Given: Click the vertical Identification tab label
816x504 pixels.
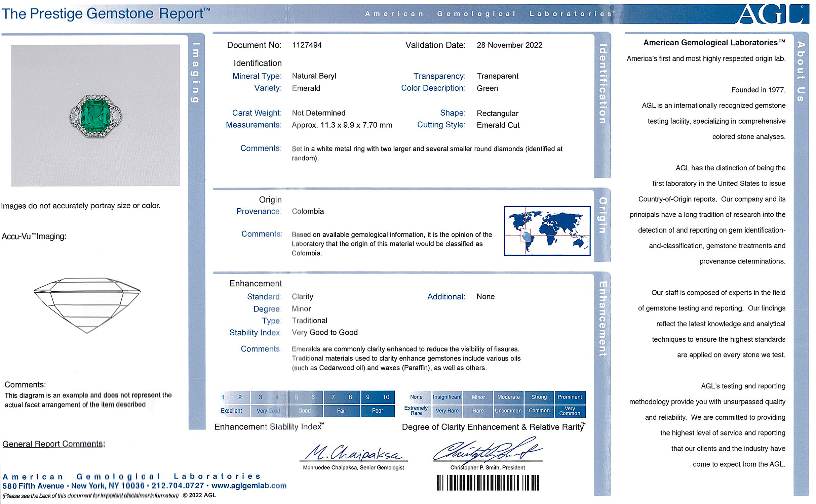Looking at the screenshot, I should tap(603, 84).
